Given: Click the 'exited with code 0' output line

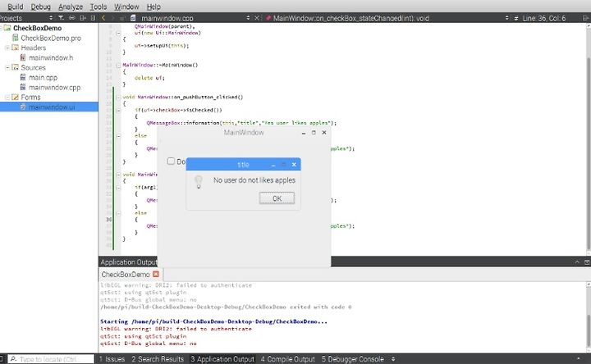Looking at the screenshot, I should coord(226,307).
